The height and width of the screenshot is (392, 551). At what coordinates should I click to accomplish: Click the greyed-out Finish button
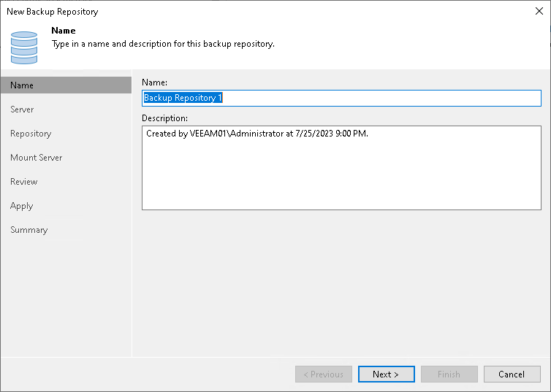(449, 374)
